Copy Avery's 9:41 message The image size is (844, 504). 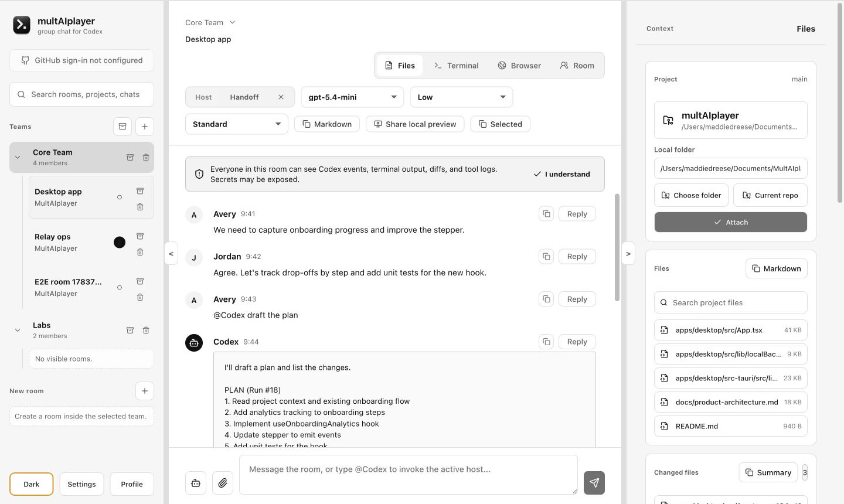pyautogui.click(x=546, y=214)
